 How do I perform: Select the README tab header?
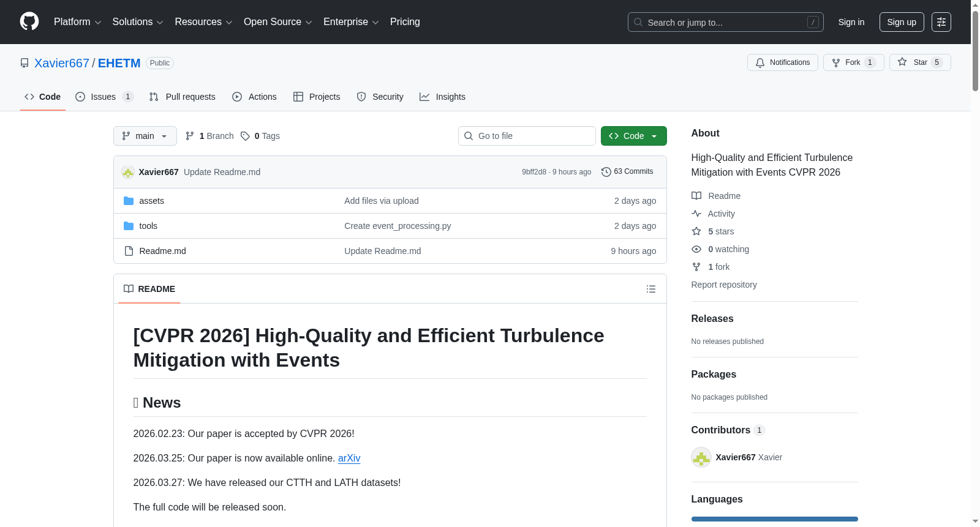pos(149,289)
